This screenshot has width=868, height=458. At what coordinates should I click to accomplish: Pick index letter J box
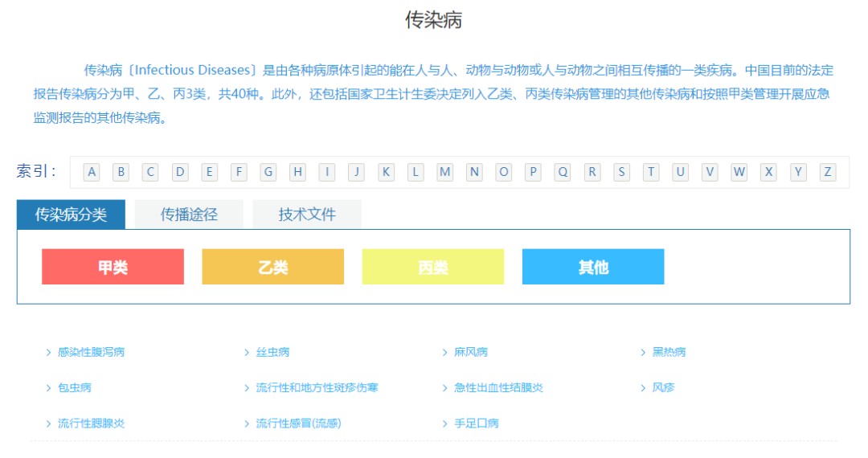357,172
